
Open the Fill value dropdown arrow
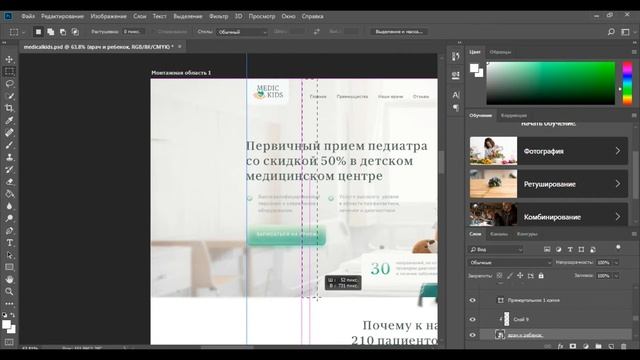pos(616,276)
